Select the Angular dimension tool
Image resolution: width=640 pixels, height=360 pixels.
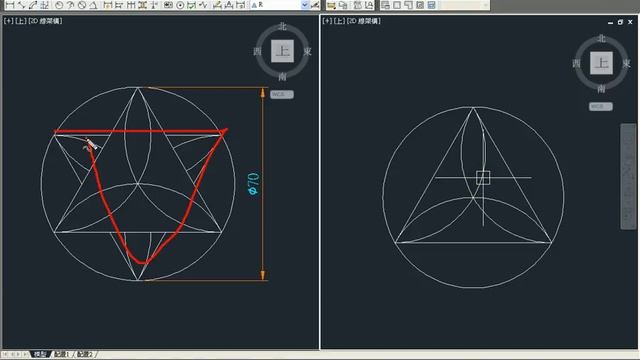click(93, 5)
